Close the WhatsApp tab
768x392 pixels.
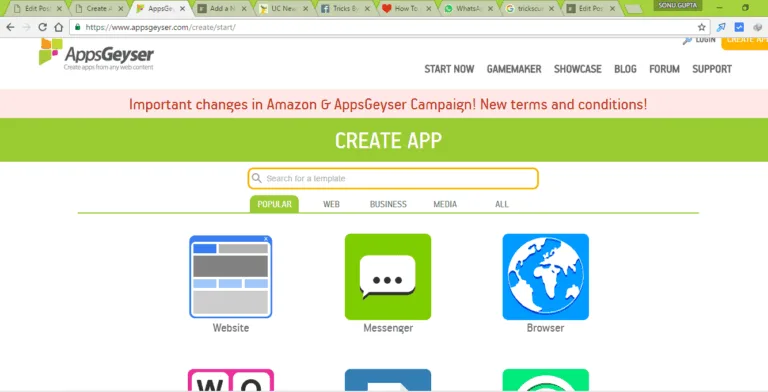490,8
